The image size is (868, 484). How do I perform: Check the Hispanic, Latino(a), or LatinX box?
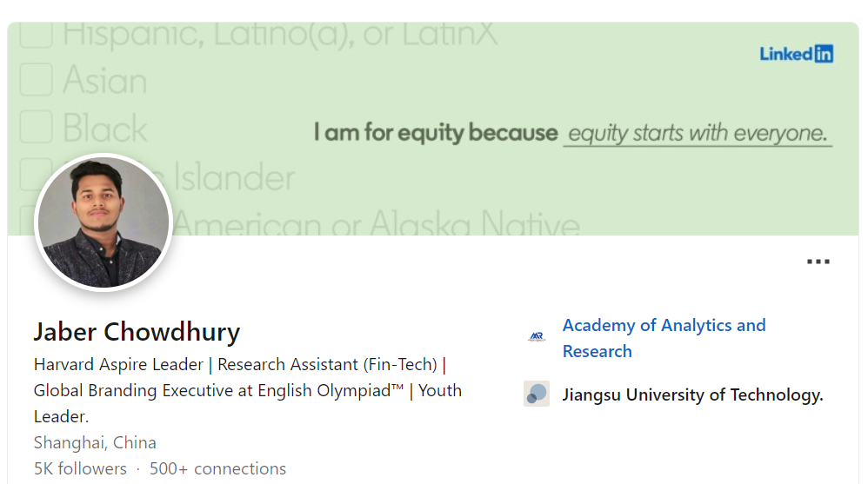point(36,34)
